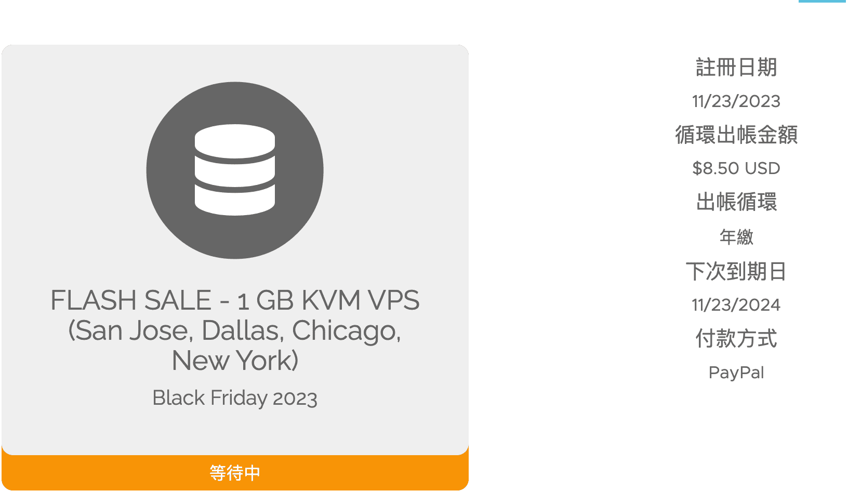Click the 循環出帳金額 label
The image size is (848, 504).
click(x=736, y=135)
